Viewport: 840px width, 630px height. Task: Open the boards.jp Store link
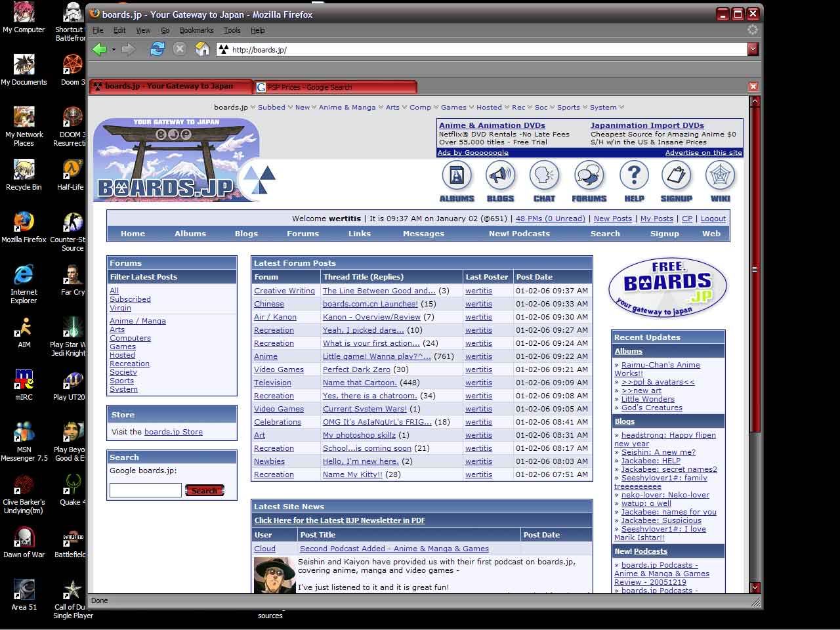(173, 432)
